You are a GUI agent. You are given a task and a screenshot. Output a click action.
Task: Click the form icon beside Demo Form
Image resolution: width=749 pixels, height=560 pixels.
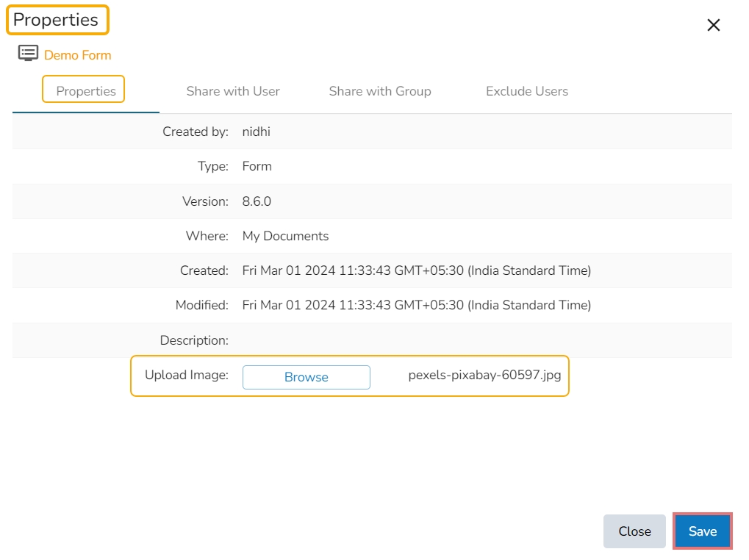pyautogui.click(x=28, y=54)
